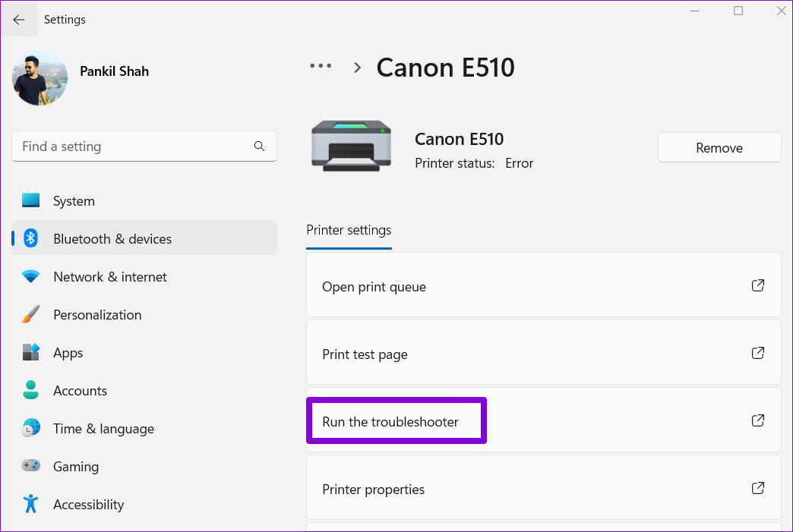Open Accounts settings
This screenshot has height=532, width=793.
80,390
